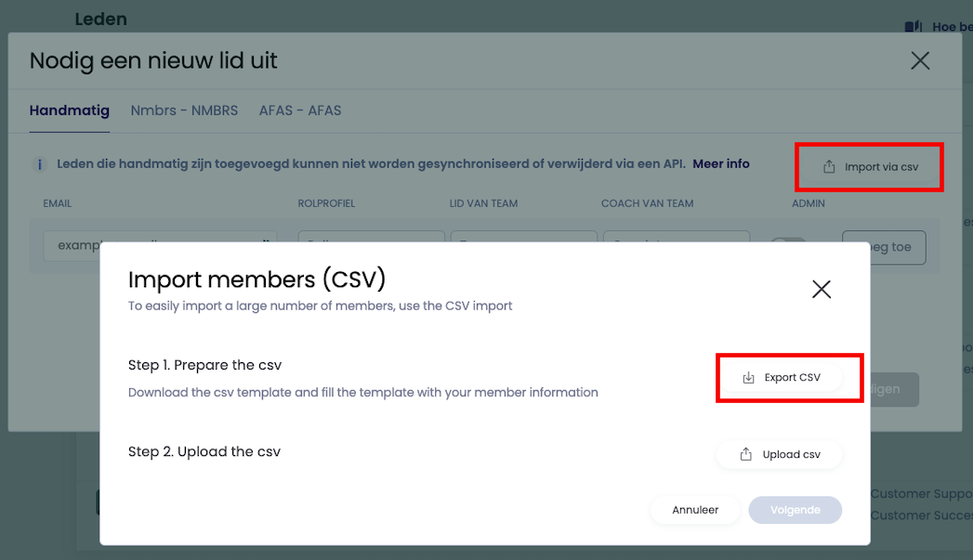Click the download icon on Export CSV

click(748, 378)
